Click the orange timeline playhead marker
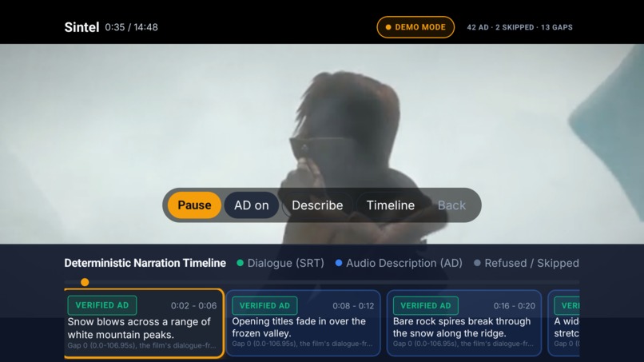644x362 pixels. [85, 282]
